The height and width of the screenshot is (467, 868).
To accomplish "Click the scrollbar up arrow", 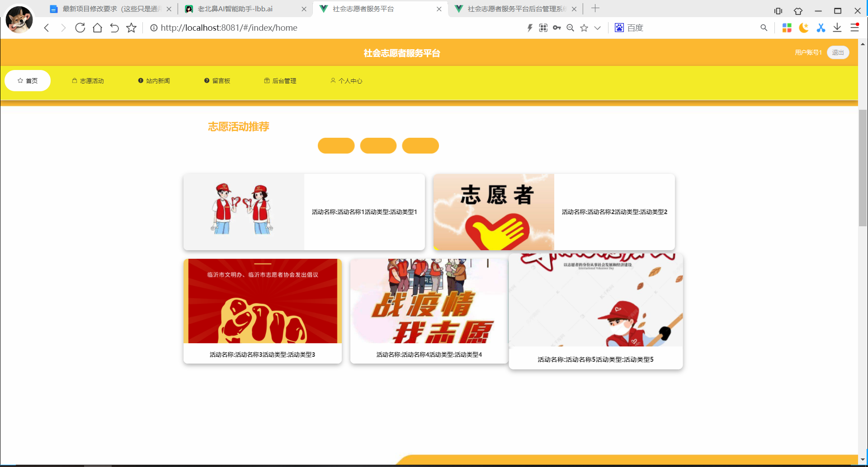I will click(863, 44).
